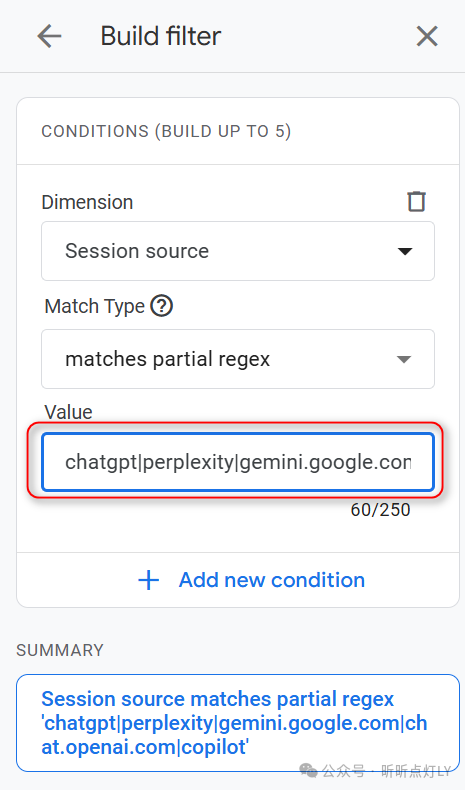Open Match Type help question mark
Screen dimensions: 465x790
tap(162, 306)
